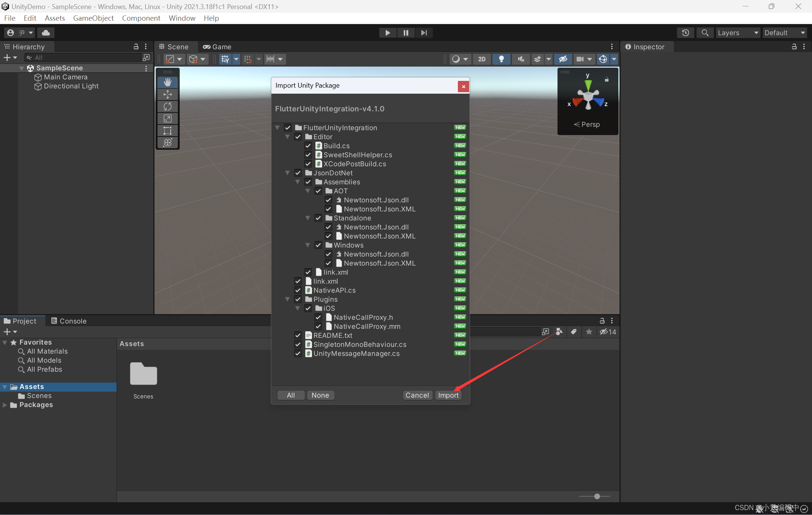Screen dimensions: 812x515
Task: Select the Scale tool
Action: (168, 118)
